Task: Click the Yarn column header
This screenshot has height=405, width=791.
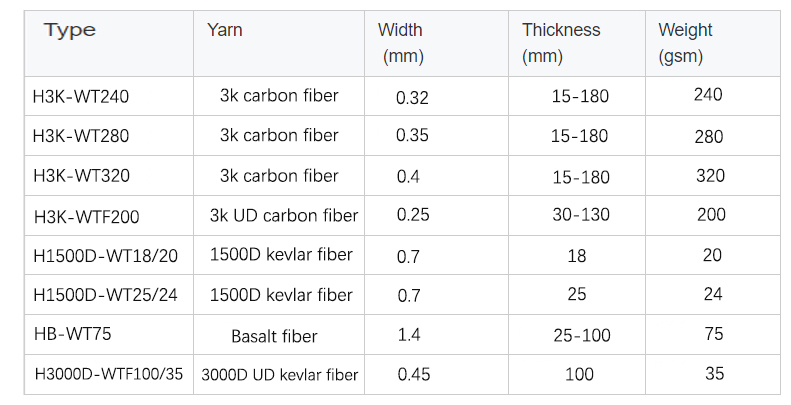Action: 225,30
